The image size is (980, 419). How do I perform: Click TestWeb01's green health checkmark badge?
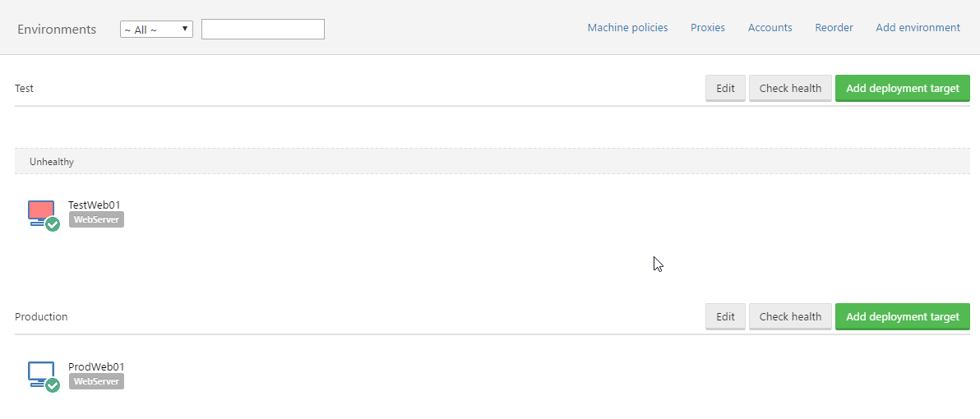(x=53, y=224)
